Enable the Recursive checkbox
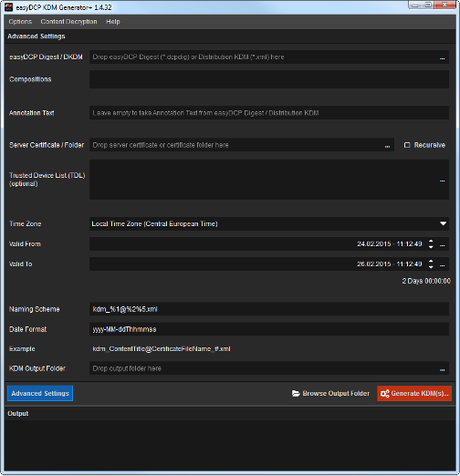Image resolution: width=460 pixels, height=476 pixels. click(x=407, y=145)
